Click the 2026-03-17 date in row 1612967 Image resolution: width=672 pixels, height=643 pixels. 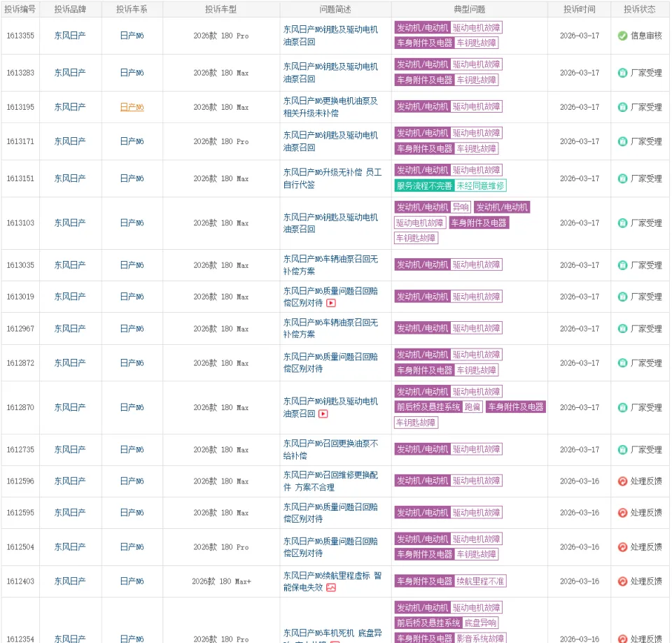[580, 329]
